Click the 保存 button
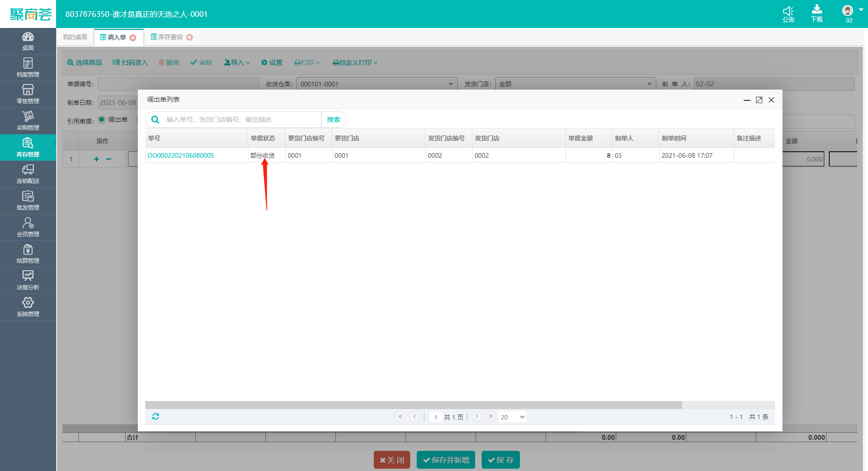Screen dimensions: 868x471 (501, 460)
